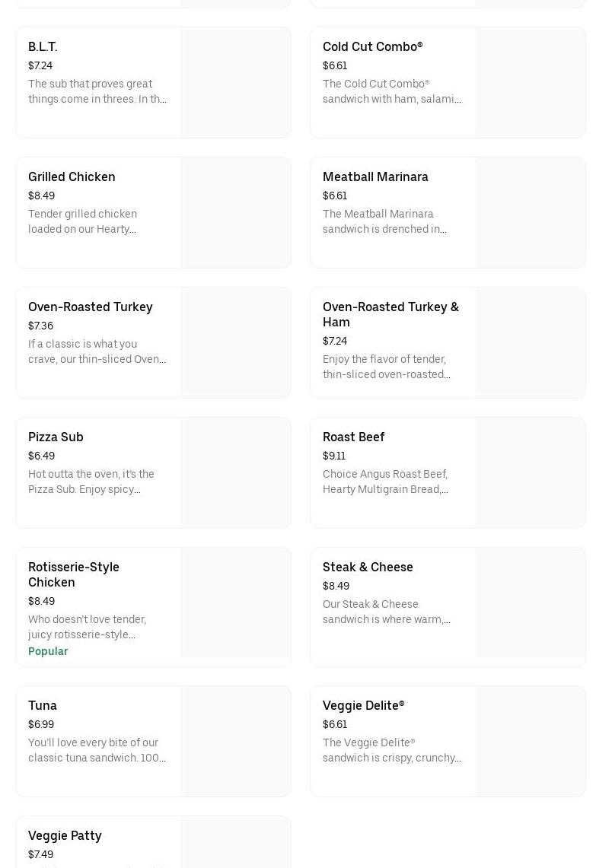Open the Grilled Chicken menu item

[72, 177]
